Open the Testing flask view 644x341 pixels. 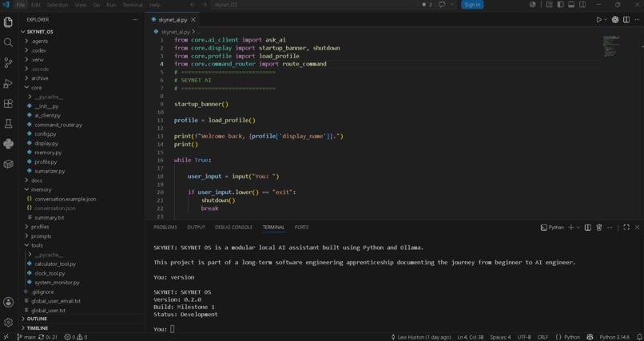pos(8,124)
